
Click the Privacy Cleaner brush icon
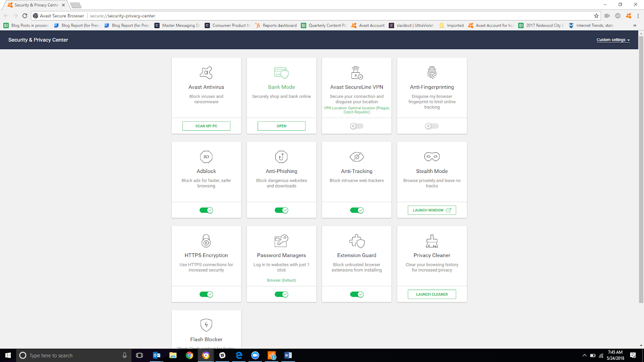click(x=432, y=241)
